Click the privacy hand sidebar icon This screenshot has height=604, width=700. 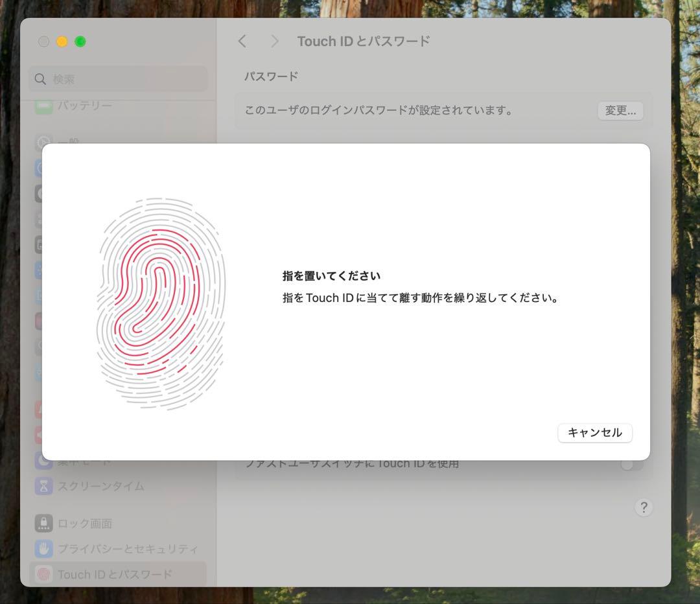(x=44, y=549)
